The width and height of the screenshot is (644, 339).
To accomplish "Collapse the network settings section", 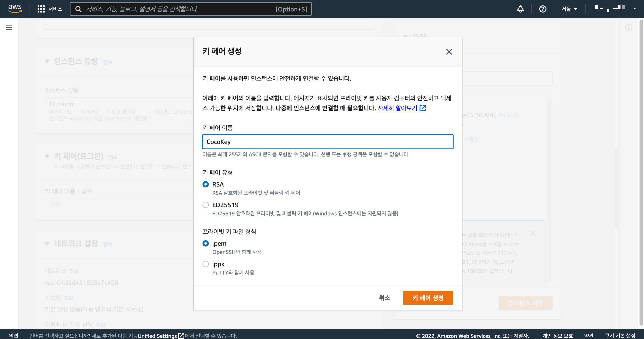I will [x=47, y=243].
